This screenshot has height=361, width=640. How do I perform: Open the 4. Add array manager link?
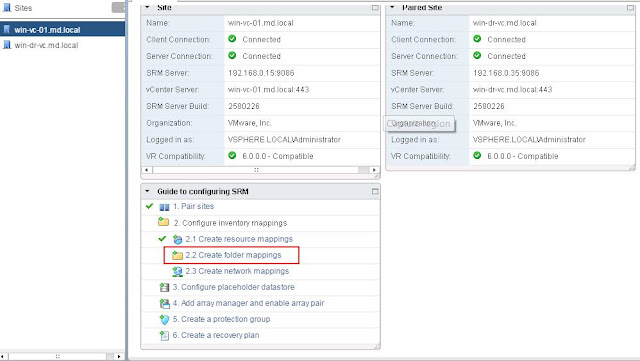(x=248, y=303)
